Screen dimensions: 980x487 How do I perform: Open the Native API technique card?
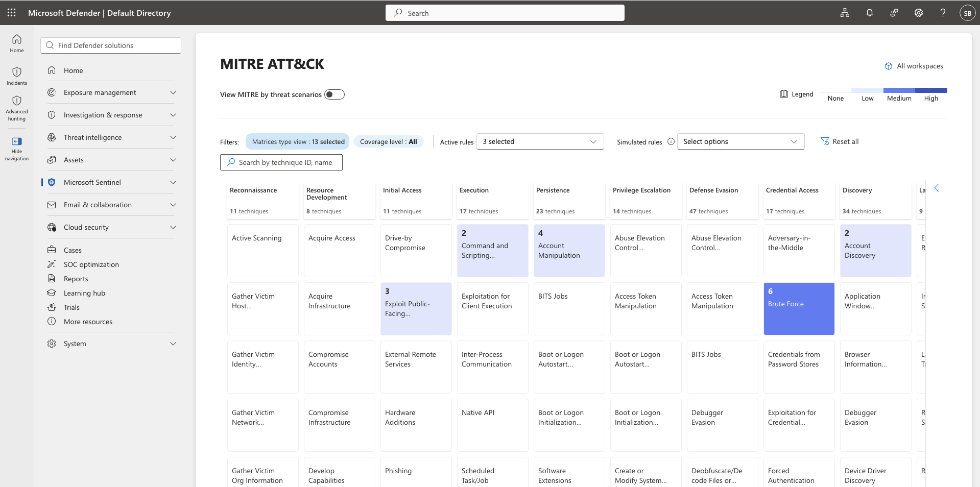pyautogui.click(x=492, y=425)
